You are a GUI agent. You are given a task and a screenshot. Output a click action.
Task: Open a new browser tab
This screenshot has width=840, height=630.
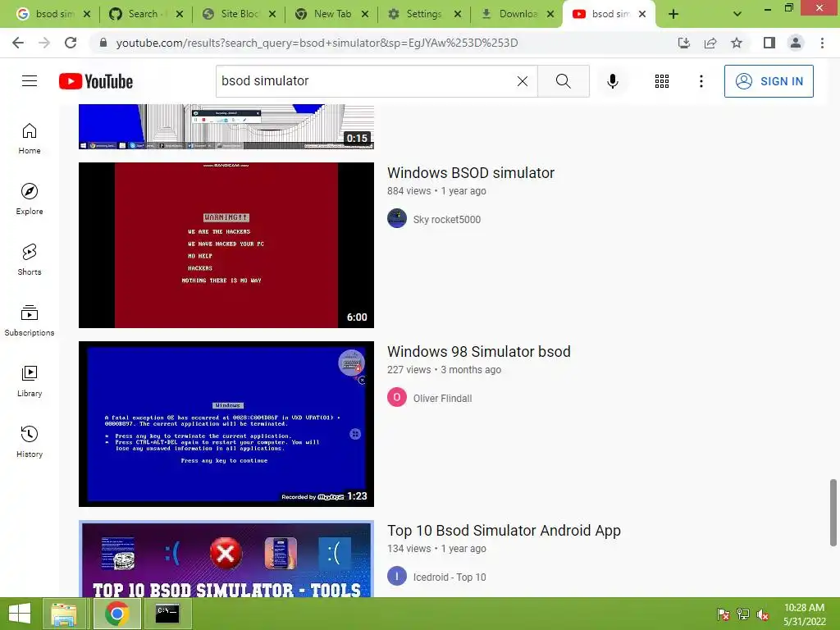coord(673,15)
